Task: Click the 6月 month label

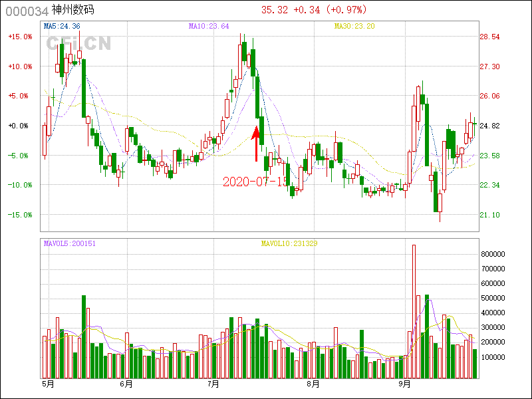Action: (126, 384)
